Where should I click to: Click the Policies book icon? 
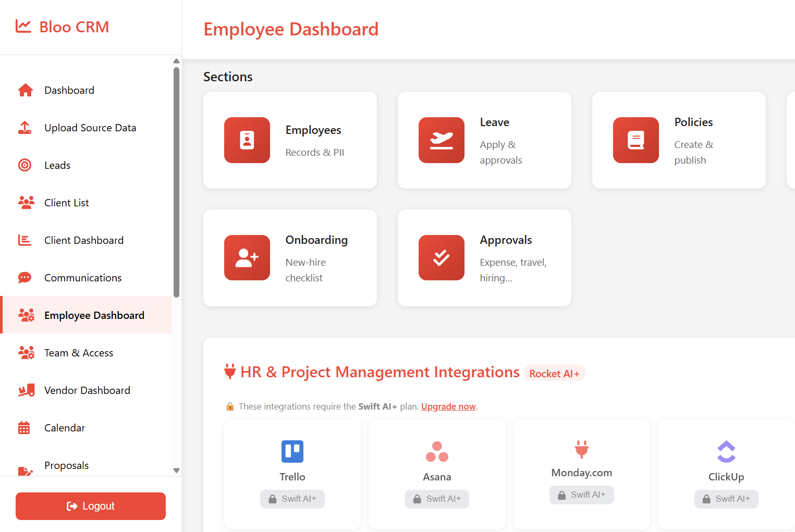tap(636, 140)
